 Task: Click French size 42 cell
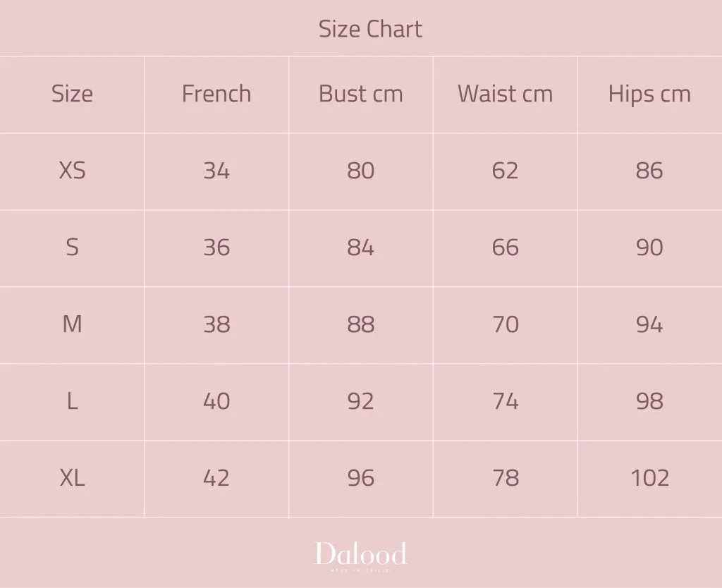click(x=216, y=477)
